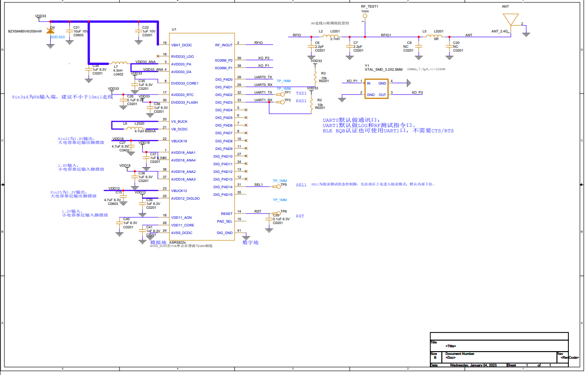Image resolution: width=588 pixels, height=375 pixels.
Task: Select the antenna symbol labeled ANT
Action: pos(511,20)
